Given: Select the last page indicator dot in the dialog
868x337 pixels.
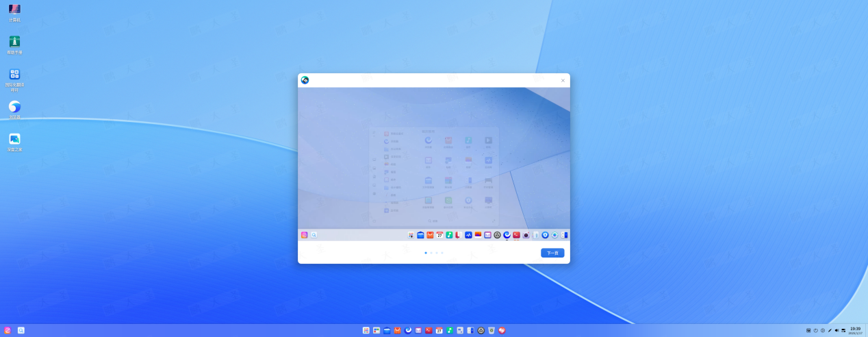Looking at the screenshot, I should pos(442,253).
